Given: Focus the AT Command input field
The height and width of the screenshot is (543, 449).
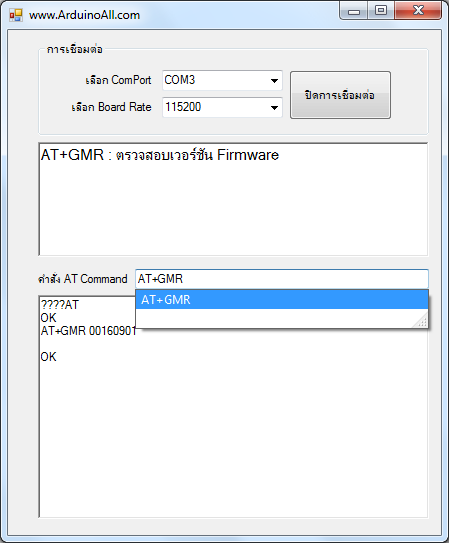Looking at the screenshot, I should click(282, 279).
